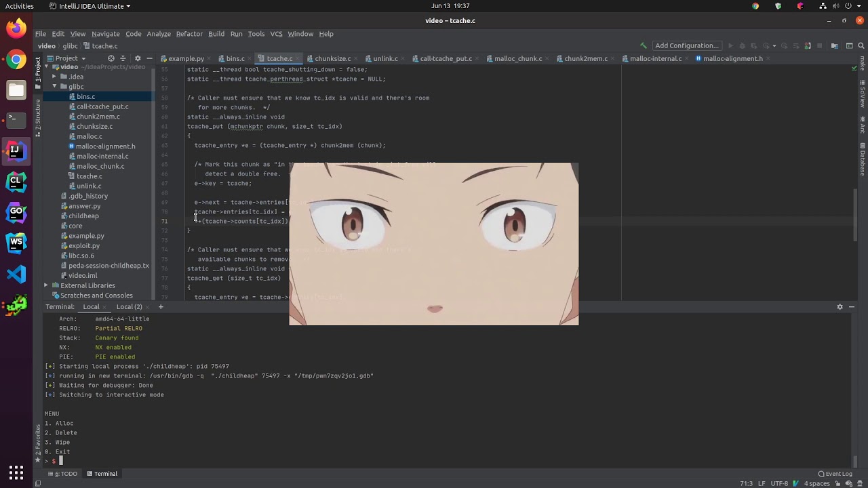
Task: Toggle the 2: Favorites tool window
Action: click(38, 443)
